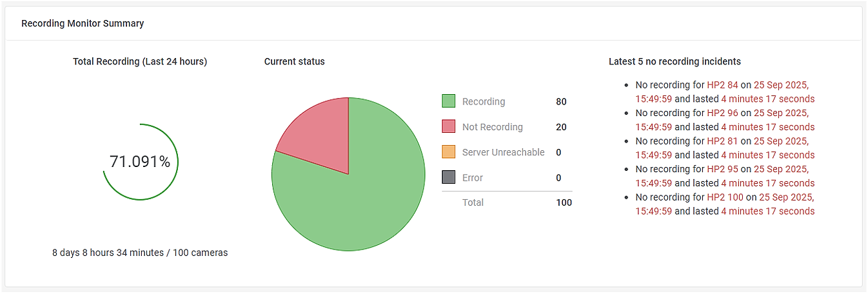Image resolution: width=868 pixels, height=294 pixels.
Task: Click the Recording legend label
Action: [x=484, y=101]
